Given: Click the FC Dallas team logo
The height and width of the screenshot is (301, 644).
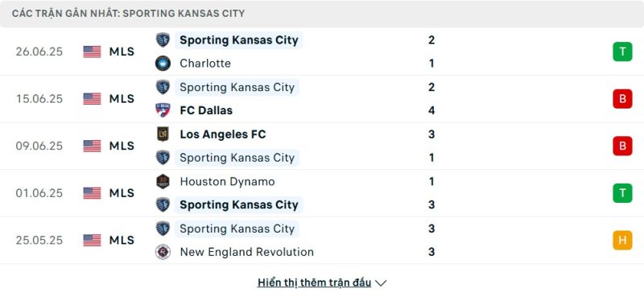Looking at the screenshot, I should point(163,110).
